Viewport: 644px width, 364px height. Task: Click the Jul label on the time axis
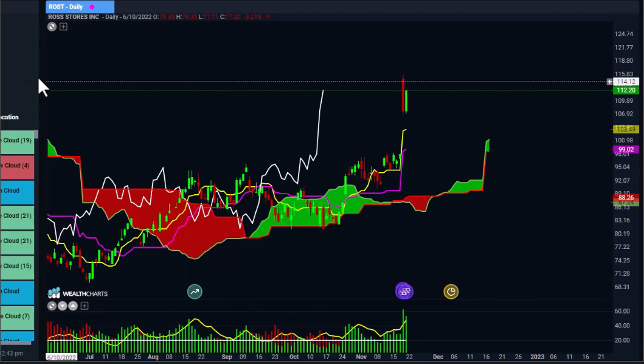[89, 357]
